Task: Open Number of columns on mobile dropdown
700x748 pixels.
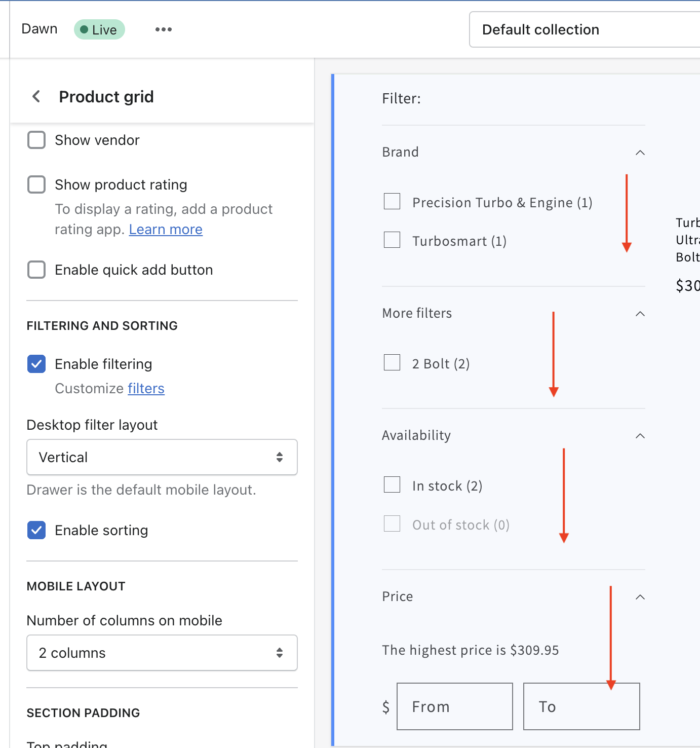Action: (x=162, y=653)
